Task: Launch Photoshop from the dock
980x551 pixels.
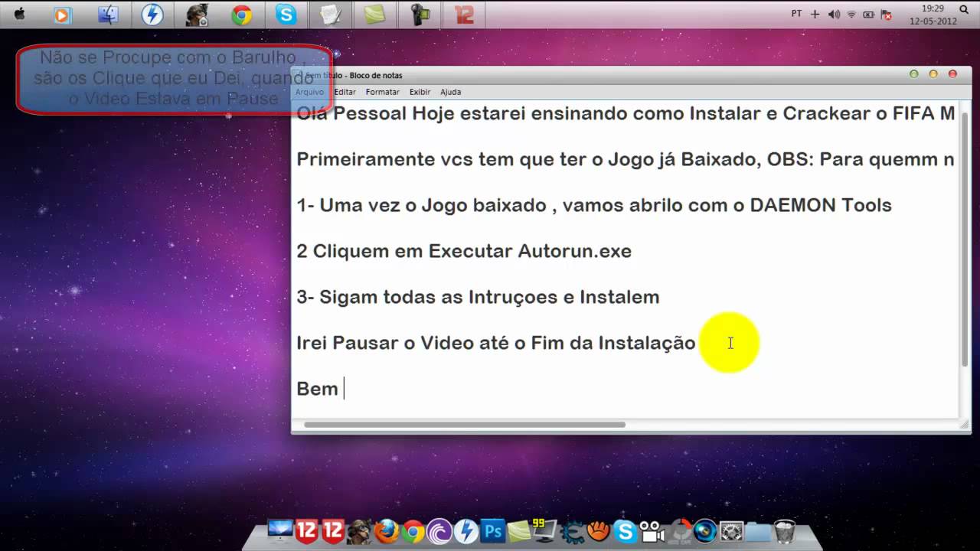Action: click(x=493, y=531)
